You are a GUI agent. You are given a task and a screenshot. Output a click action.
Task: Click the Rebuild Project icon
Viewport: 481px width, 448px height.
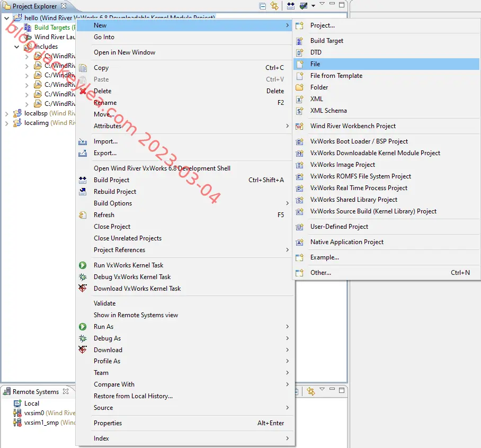click(83, 192)
